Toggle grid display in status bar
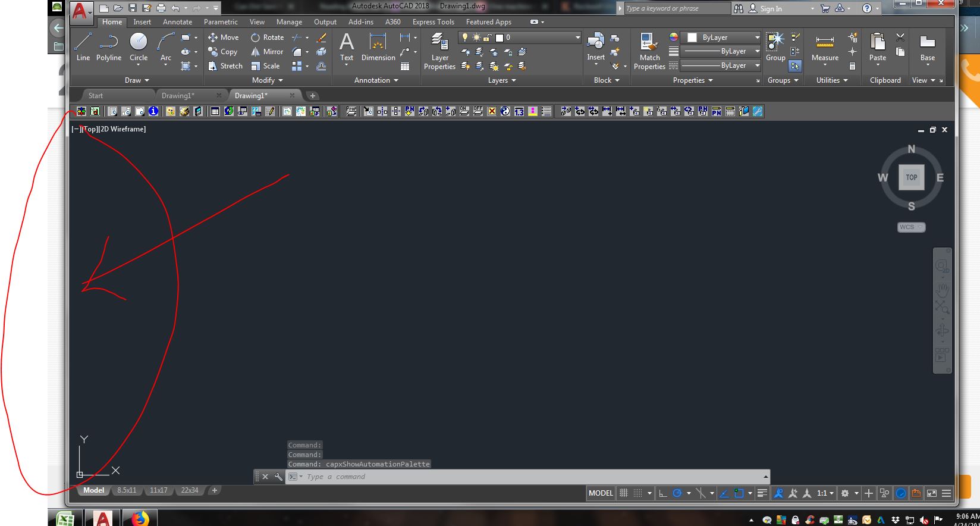The image size is (980, 526). (623, 493)
